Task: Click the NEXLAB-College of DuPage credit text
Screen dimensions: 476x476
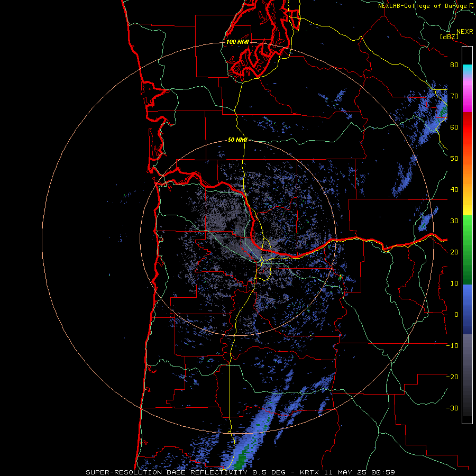Action: (422, 6)
